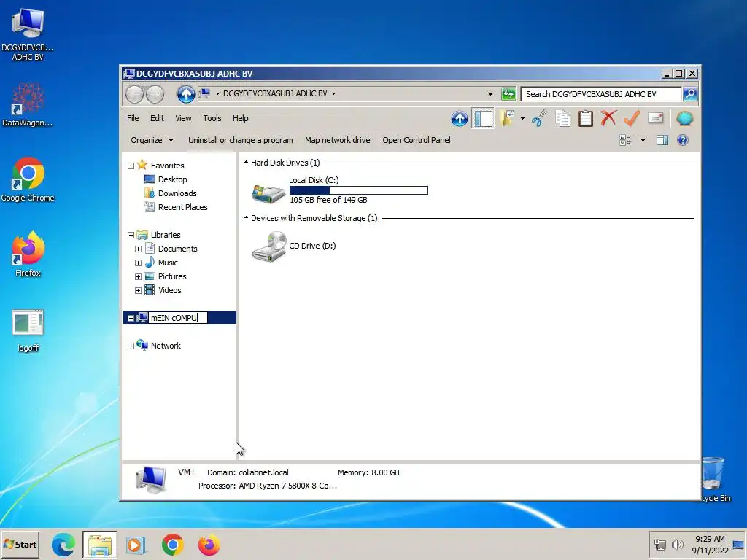
Task: Open Firefox from the taskbar
Action: [209, 545]
